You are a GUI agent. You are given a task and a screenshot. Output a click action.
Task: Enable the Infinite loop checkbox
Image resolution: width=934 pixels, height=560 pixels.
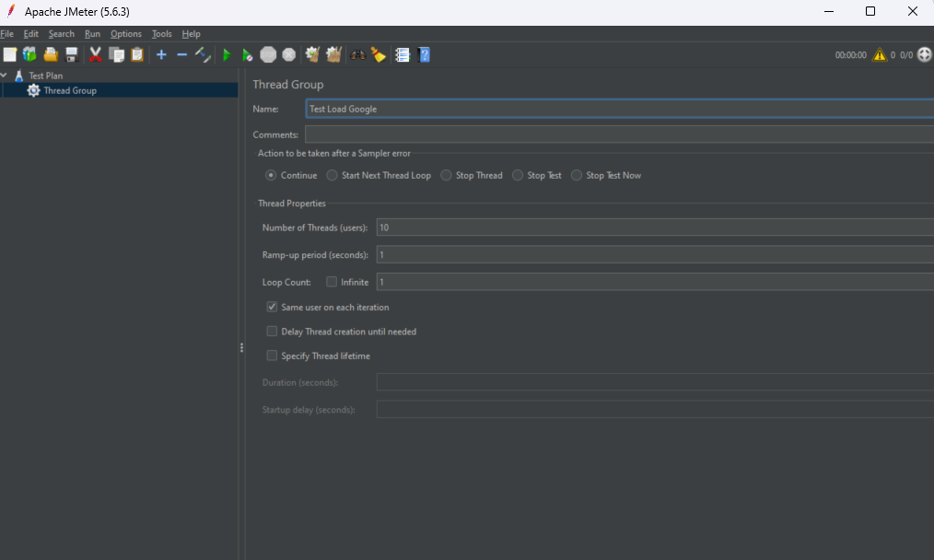pyautogui.click(x=332, y=283)
